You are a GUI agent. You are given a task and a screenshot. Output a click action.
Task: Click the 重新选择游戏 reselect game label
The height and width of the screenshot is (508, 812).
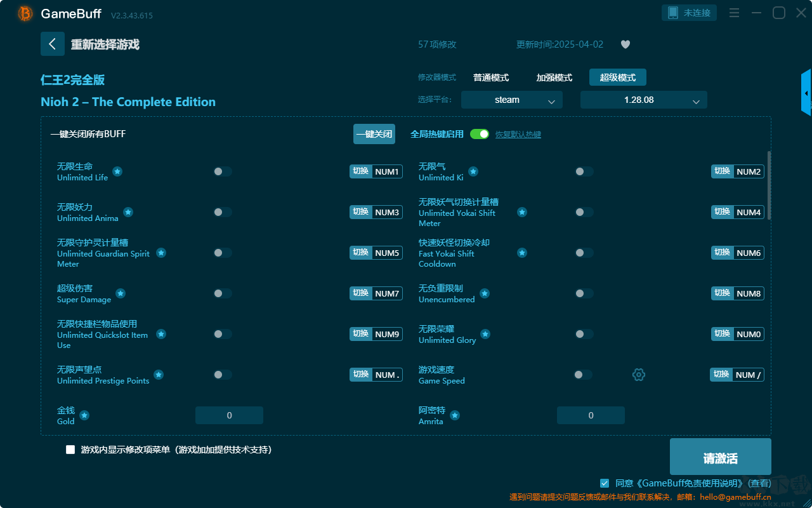tap(105, 44)
